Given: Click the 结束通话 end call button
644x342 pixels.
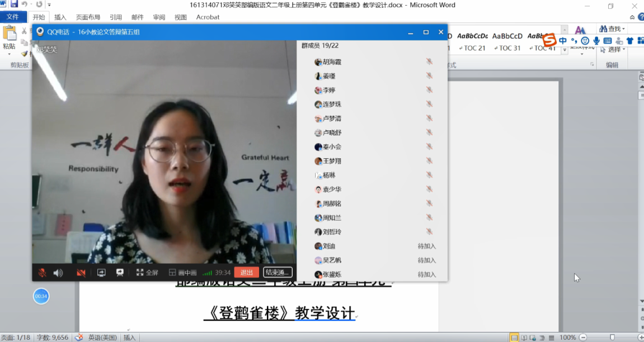Looking at the screenshot, I should [x=278, y=273].
